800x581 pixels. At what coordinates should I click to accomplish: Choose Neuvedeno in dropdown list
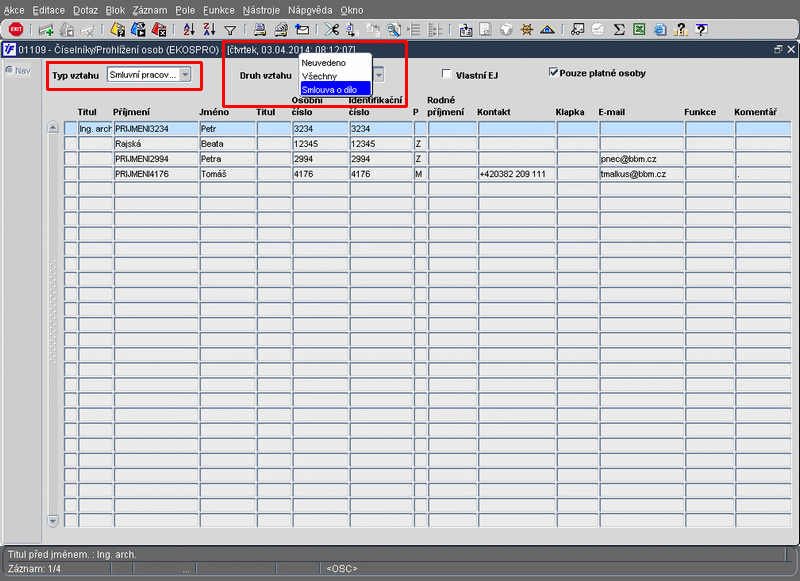coord(335,63)
